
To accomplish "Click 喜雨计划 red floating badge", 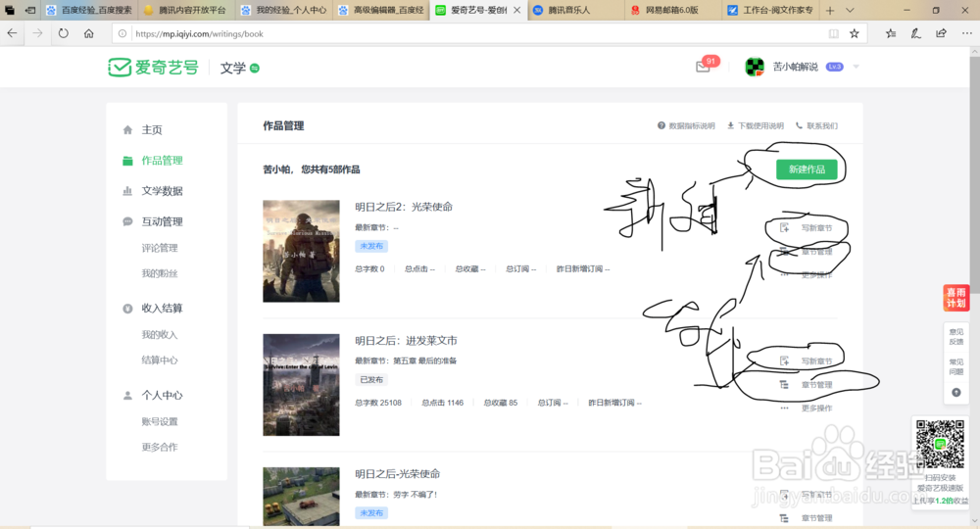I will [955, 298].
